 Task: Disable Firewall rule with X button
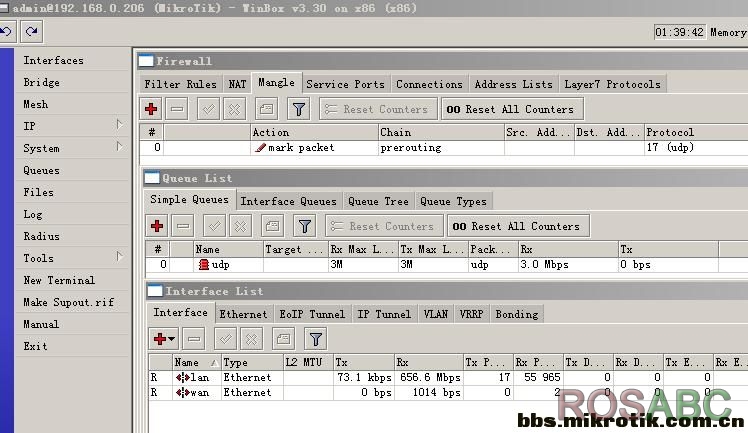coord(234,109)
